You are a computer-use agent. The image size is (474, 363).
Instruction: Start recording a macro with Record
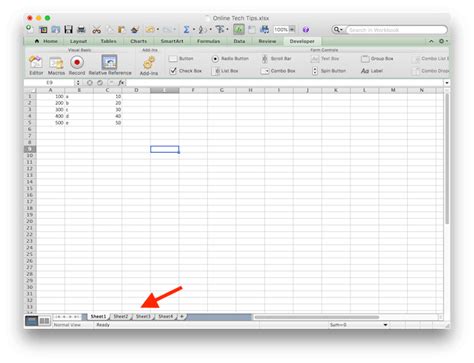click(x=77, y=65)
